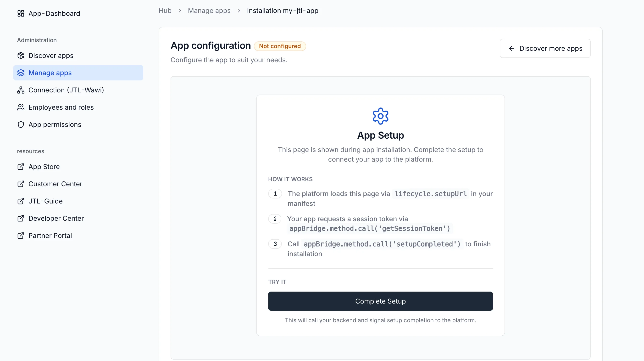Open the App Store resource link

[78, 167]
